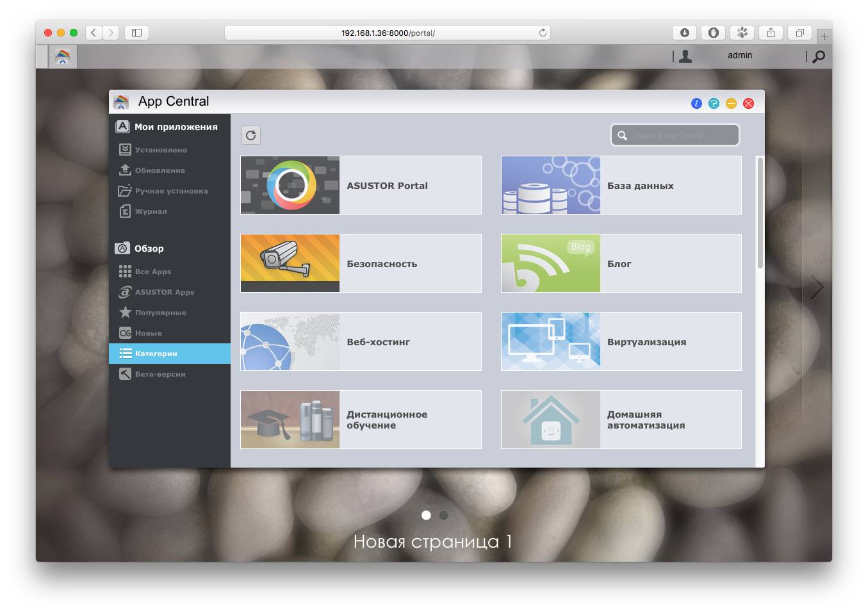Click the Safari address bar
868x613 pixels.
pyautogui.click(x=388, y=33)
